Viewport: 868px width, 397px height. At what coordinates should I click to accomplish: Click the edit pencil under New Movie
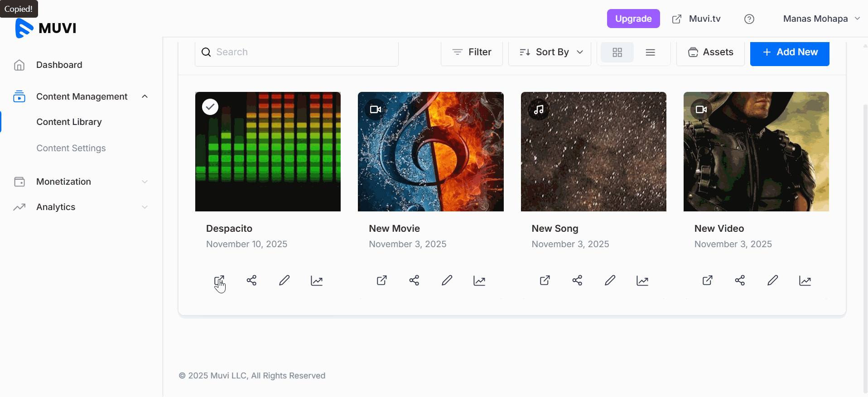pyautogui.click(x=447, y=281)
